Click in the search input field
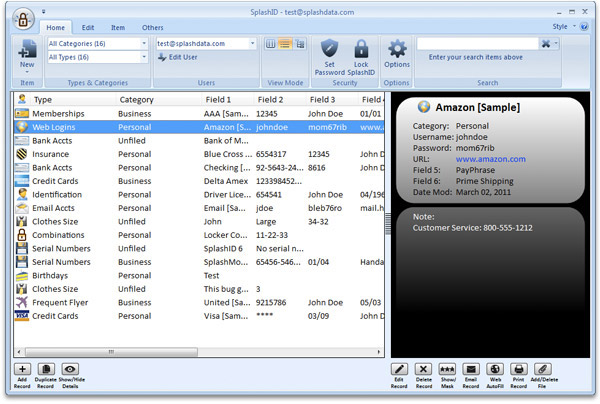This screenshot has width=600, height=404. (x=478, y=44)
